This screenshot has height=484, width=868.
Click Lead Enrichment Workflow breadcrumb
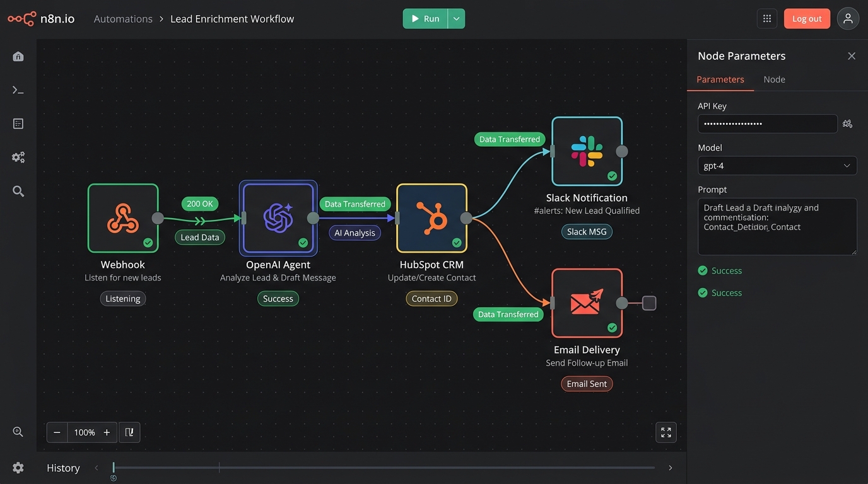coord(232,19)
